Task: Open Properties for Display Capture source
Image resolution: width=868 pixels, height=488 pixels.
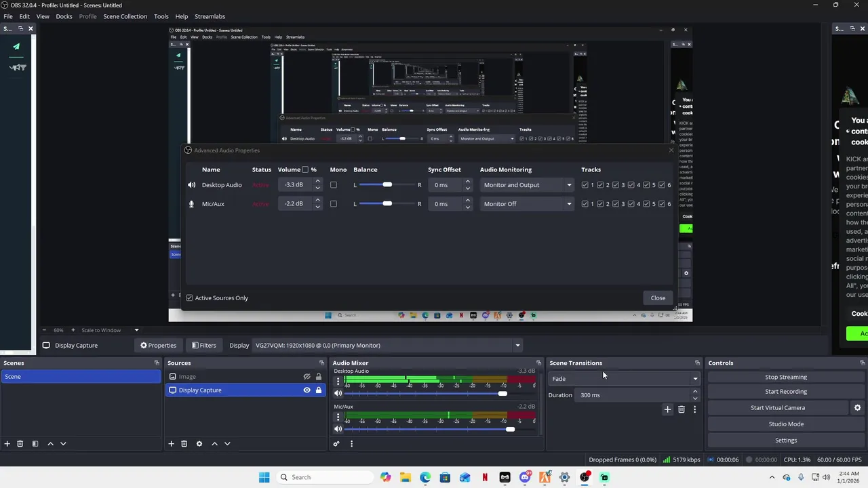Action: (158, 346)
